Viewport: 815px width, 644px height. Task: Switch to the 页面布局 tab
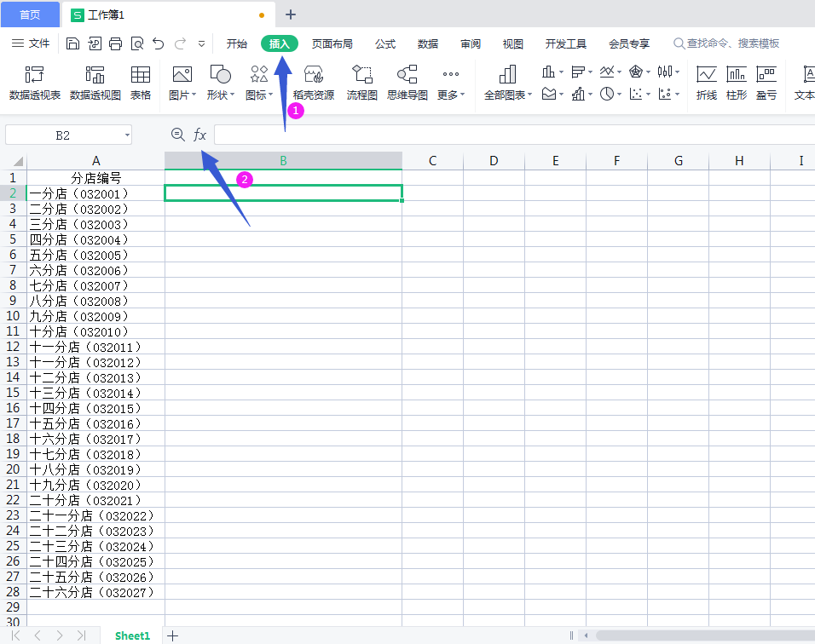[x=332, y=43]
